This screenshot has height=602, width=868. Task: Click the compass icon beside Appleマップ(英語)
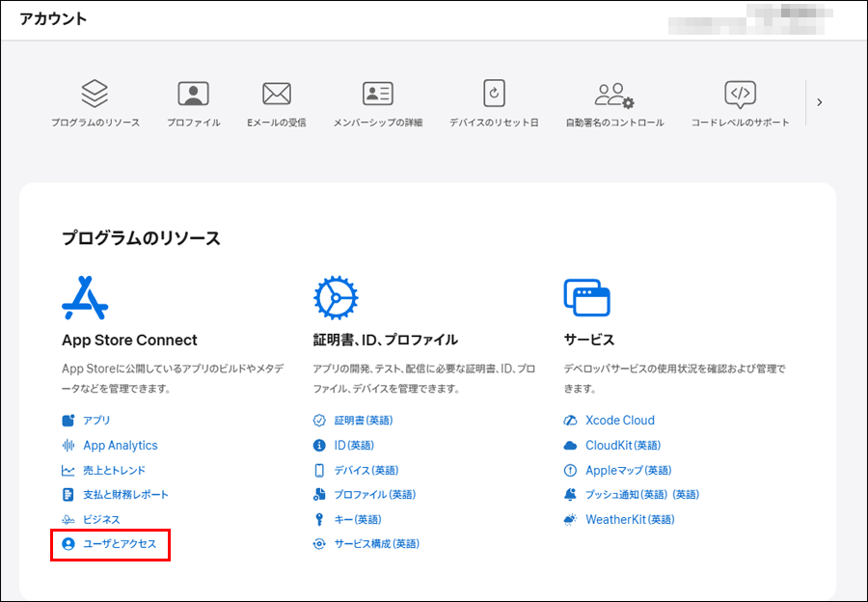point(570,470)
